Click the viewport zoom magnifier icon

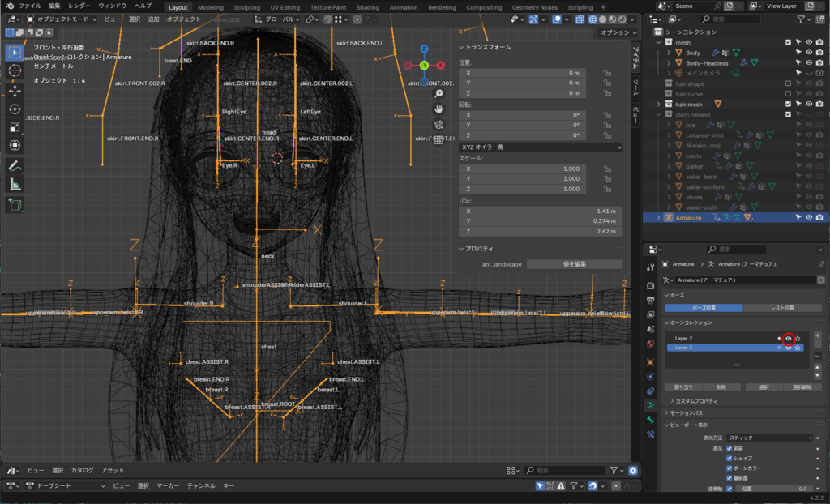pos(439,93)
